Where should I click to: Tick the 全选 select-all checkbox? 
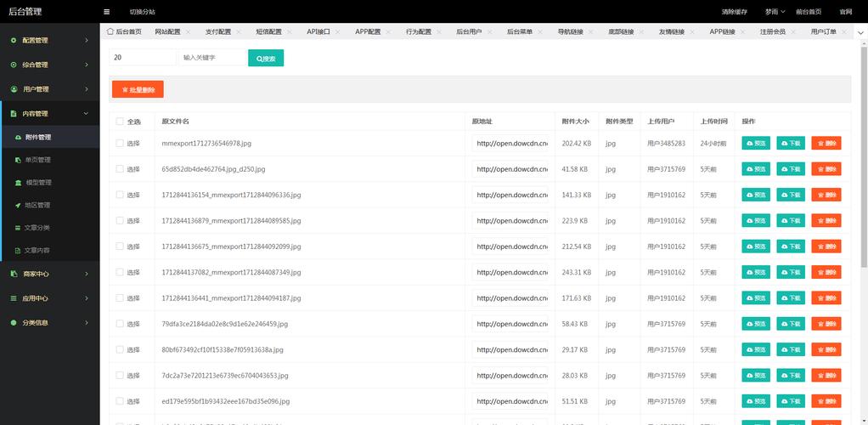120,122
